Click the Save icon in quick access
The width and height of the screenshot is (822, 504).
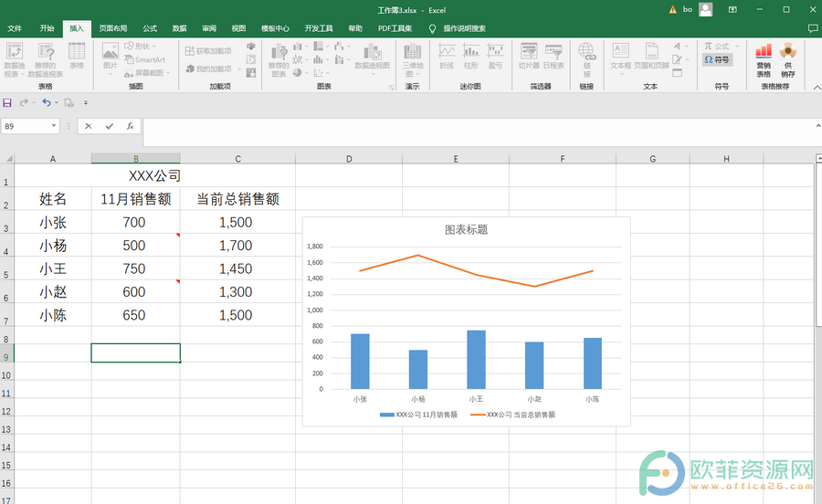point(7,102)
